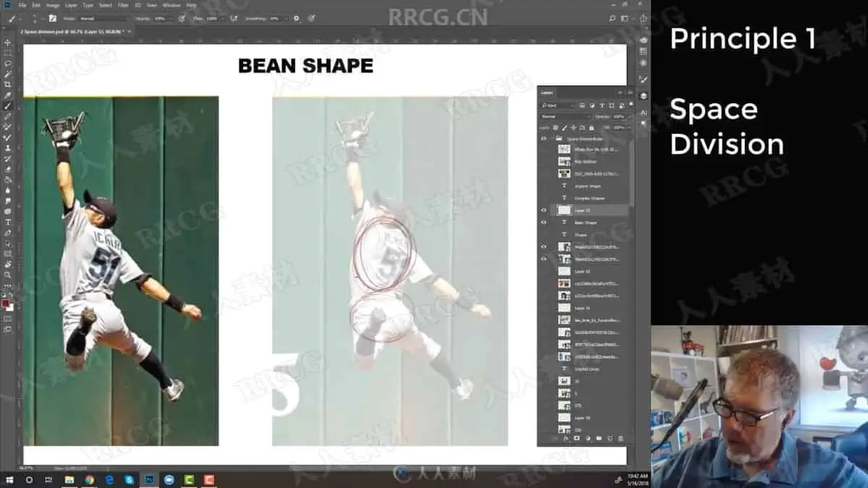Toggle visibility of the Space Division folder group
This screenshot has height=488, width=868.
[543, 138]
